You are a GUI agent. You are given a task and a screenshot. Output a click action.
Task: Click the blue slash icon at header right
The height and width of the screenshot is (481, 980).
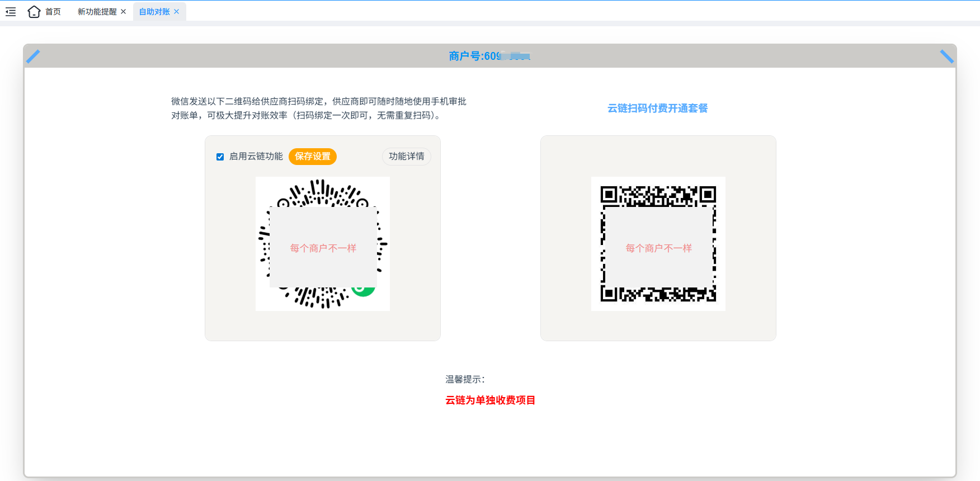click(x=947, y=56)
